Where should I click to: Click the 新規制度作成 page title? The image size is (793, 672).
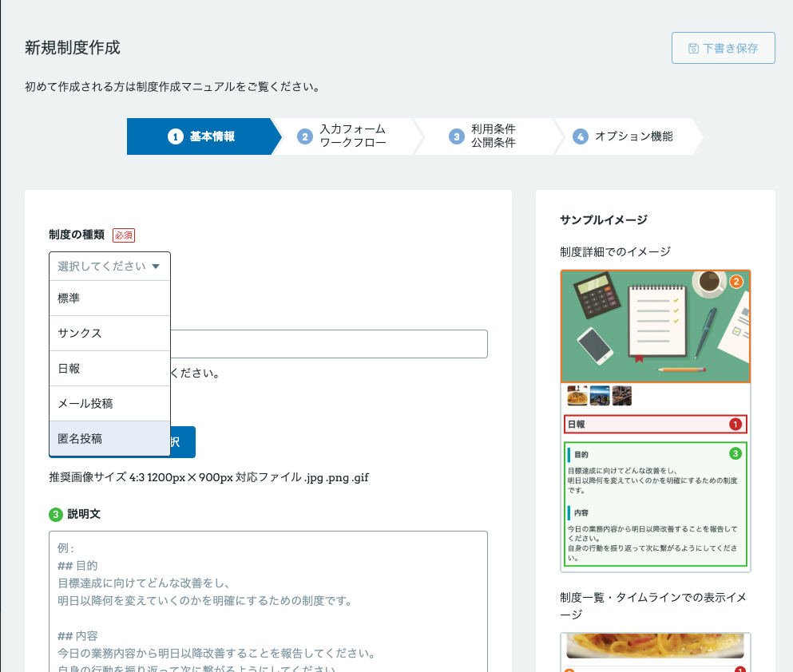73,48
